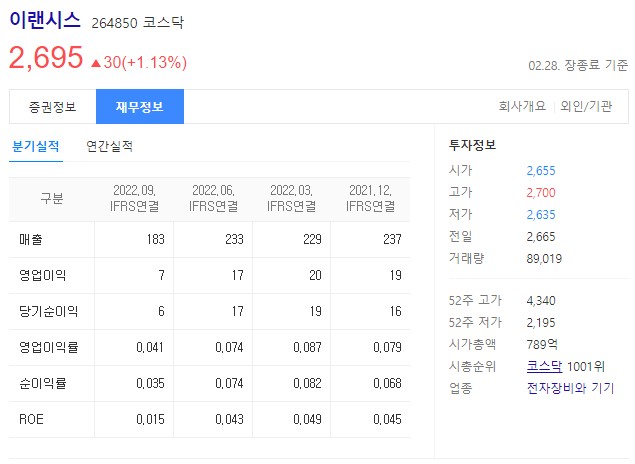Click 시가 value 2,655
Image resolution: width=635 pixels, height=464 pixels.
[x=541, y=171]
